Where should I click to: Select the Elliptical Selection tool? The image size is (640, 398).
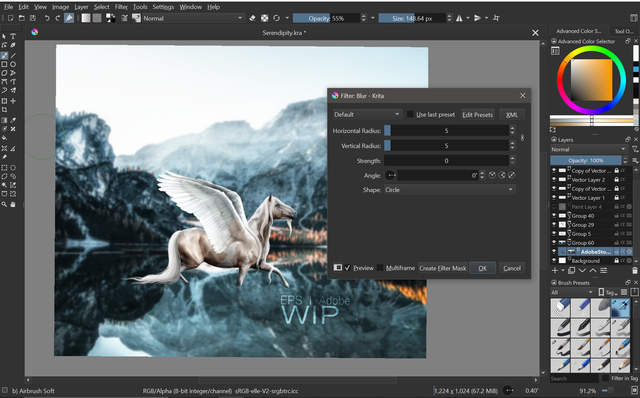tap(13, 167)
